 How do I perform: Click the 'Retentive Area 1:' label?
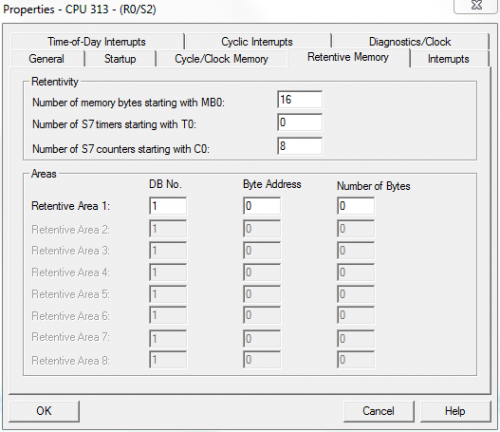(70, 206)
